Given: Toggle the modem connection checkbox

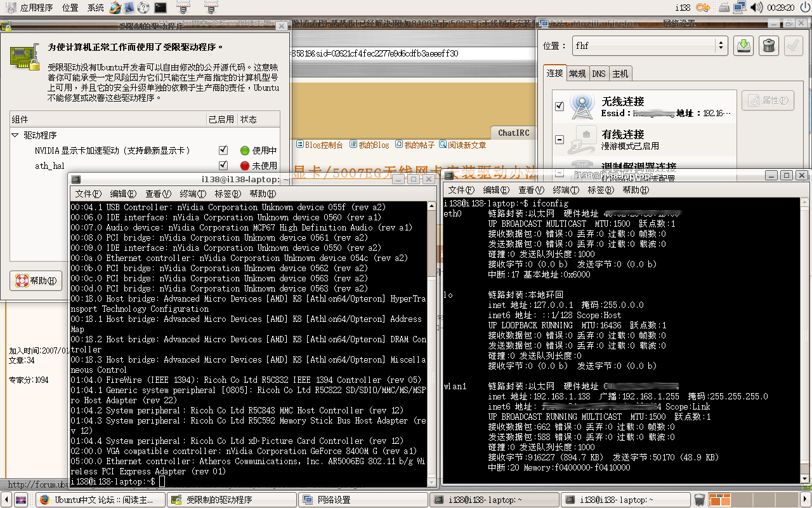Looking at the screenshot, I should (x=559, y=171).
